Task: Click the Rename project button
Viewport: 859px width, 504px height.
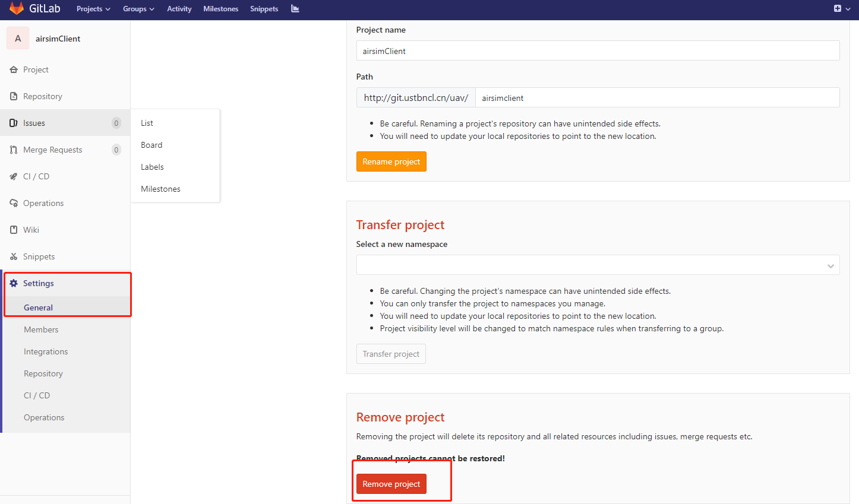Action: 391,161
